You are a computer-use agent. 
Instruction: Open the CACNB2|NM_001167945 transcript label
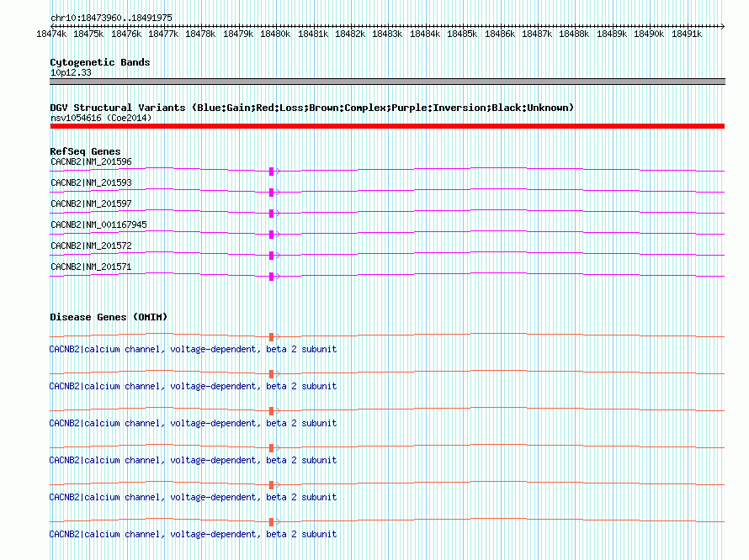[x=98, y=225]
